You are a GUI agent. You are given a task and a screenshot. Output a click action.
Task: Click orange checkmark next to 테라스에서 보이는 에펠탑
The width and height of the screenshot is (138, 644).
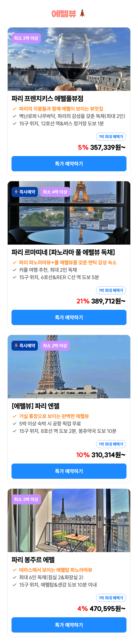point(15,570)
